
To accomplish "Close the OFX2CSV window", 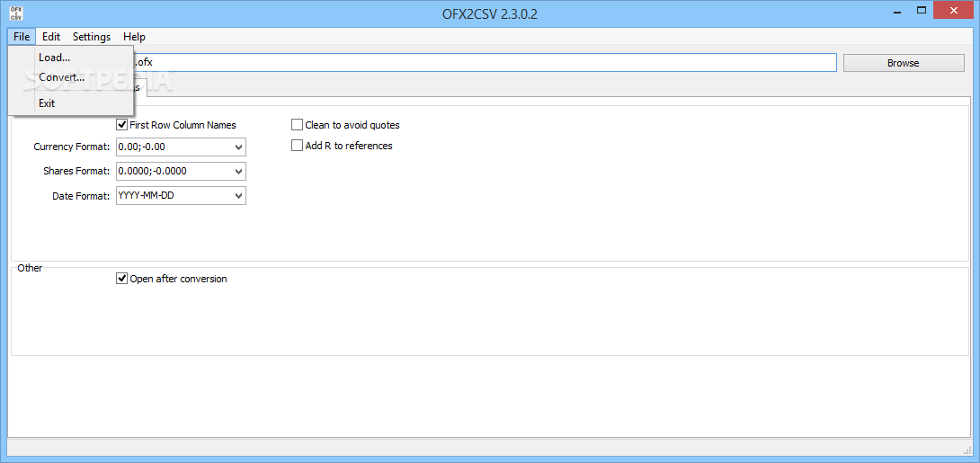I will [954, 11].
